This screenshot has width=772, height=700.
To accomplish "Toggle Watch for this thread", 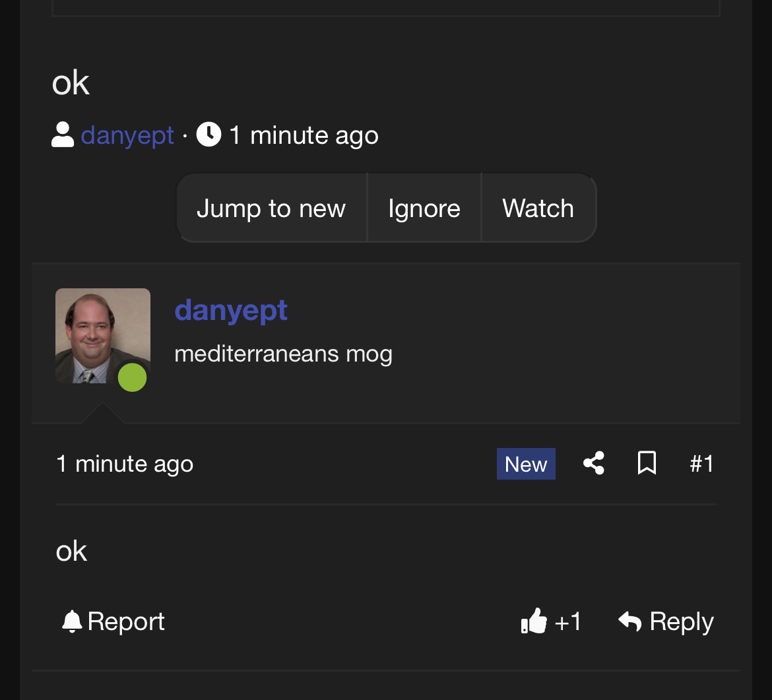I will click(x=538, y=208).
